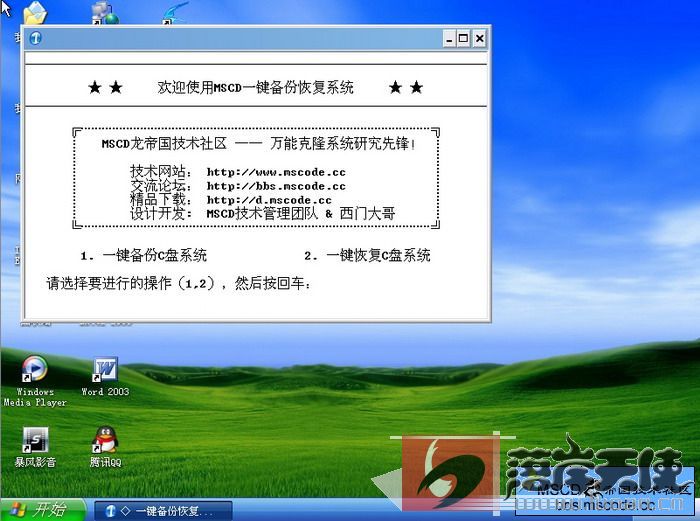Select 一键备份恢复 taskbar button
Screen dimensions: 700x521
point(163,511)
